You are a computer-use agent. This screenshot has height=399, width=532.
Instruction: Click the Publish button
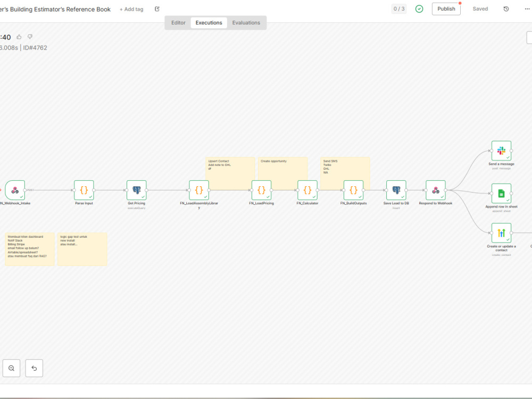click(x=446, y=9)
